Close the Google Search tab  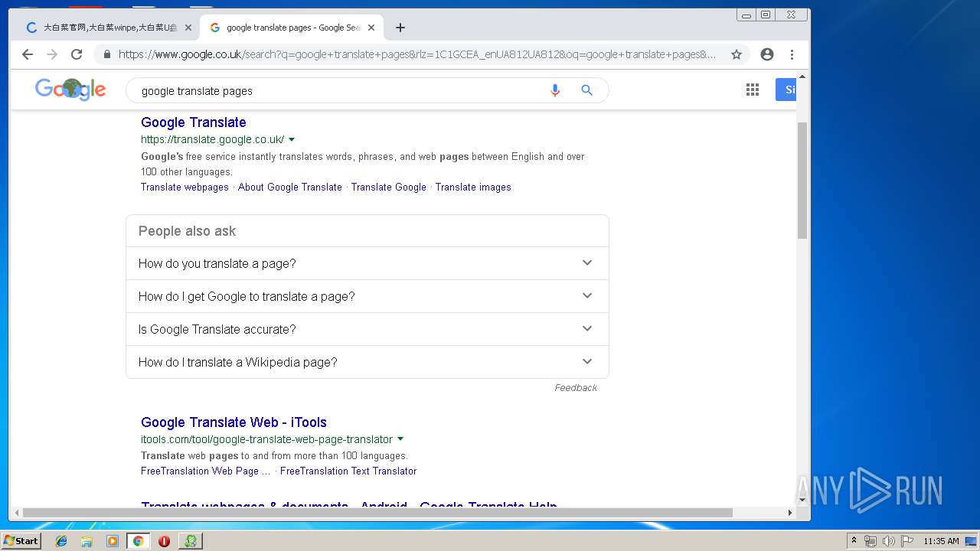[x=371, y=28]
